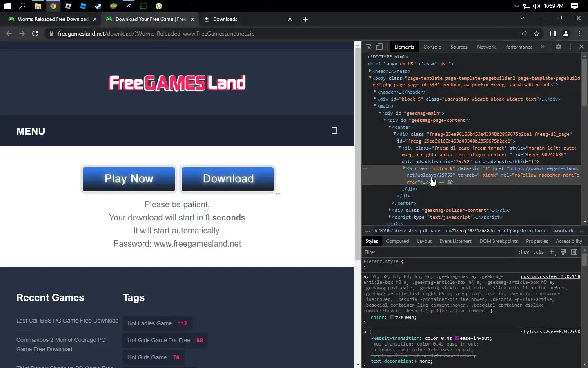The image size is (588, 368).
Task: Click the blue Download button
Action: pyautogui.click(x=228, y=179)
